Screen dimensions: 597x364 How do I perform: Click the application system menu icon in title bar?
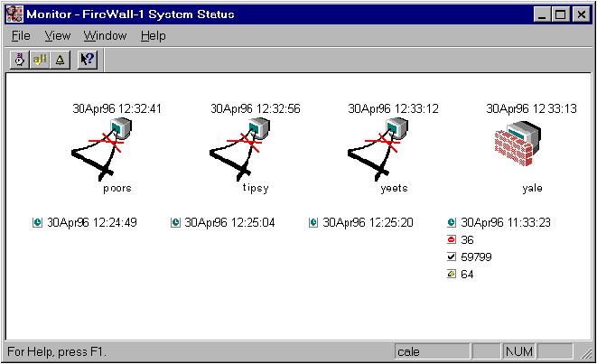click(x=14, y=14)
